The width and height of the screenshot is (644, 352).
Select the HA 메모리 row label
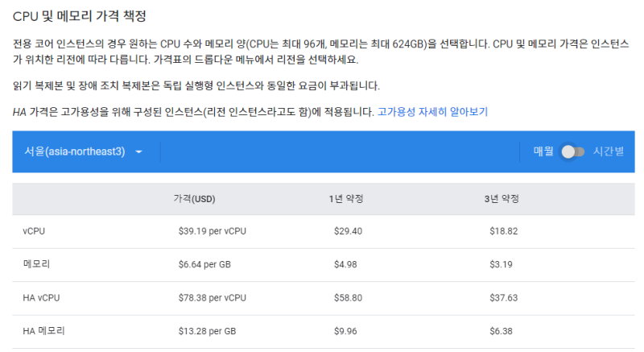[x=43, y=331]
